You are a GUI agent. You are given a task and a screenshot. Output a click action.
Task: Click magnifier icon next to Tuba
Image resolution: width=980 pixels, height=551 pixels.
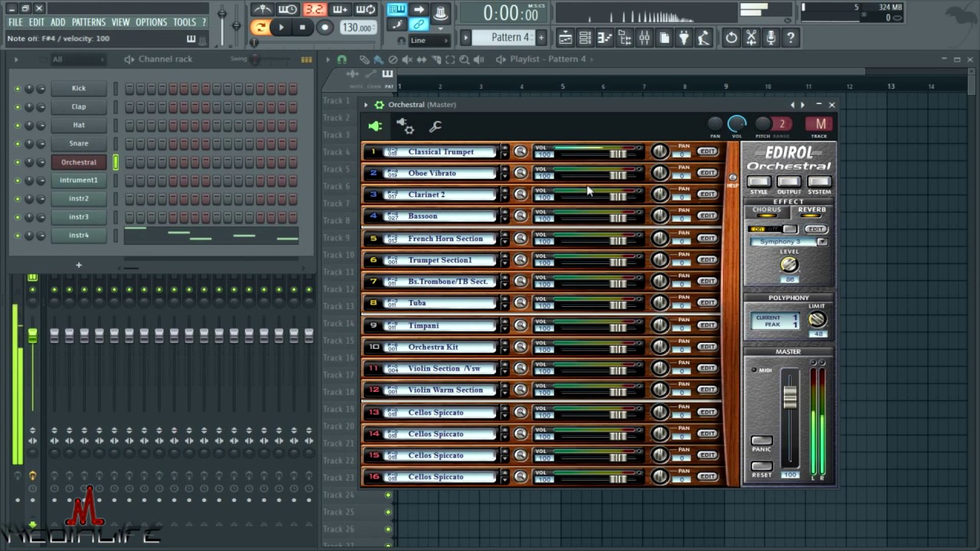[x=521, y=303]
